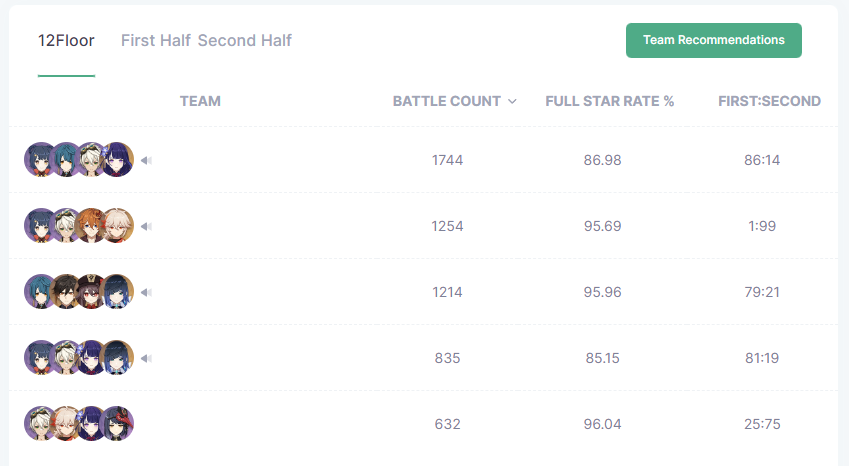This screenshot has width=849, height=466.
Task: Switch to the Second Half tab
Action: tap(245, 41)
